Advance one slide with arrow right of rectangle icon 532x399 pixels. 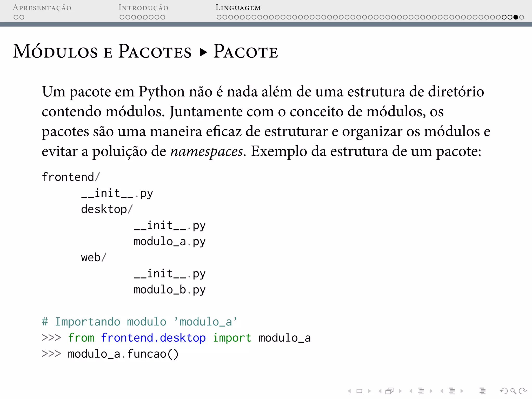pos(369,391)
